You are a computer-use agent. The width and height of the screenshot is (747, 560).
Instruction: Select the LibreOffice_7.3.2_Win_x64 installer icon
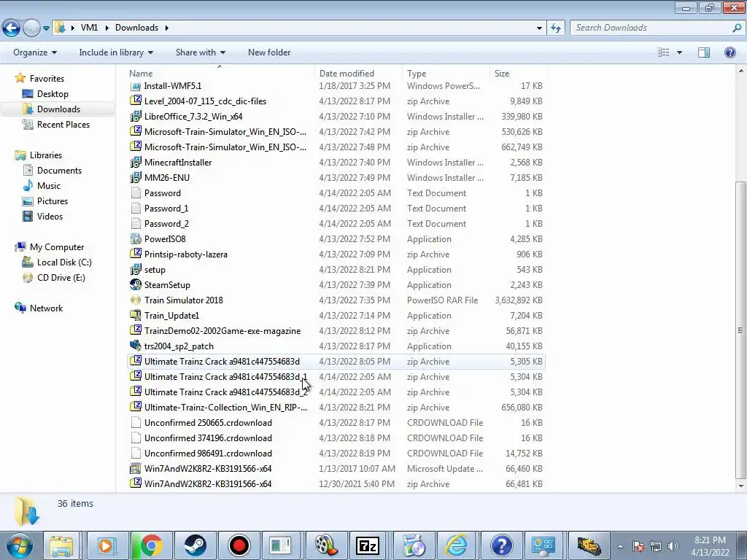click(x=136, y=116)
